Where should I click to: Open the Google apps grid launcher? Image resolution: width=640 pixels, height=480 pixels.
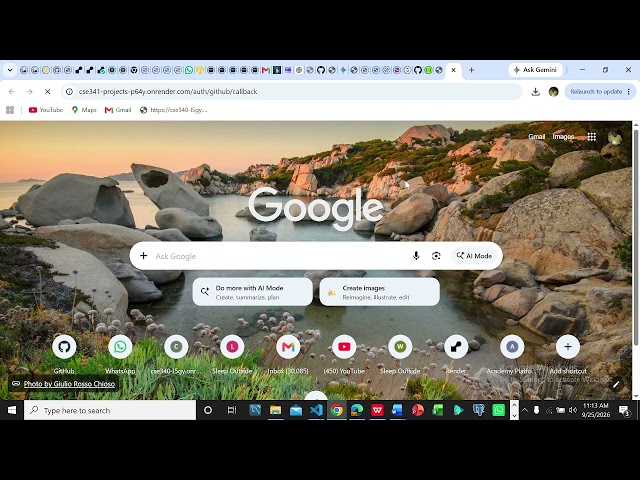click(591, 136)
